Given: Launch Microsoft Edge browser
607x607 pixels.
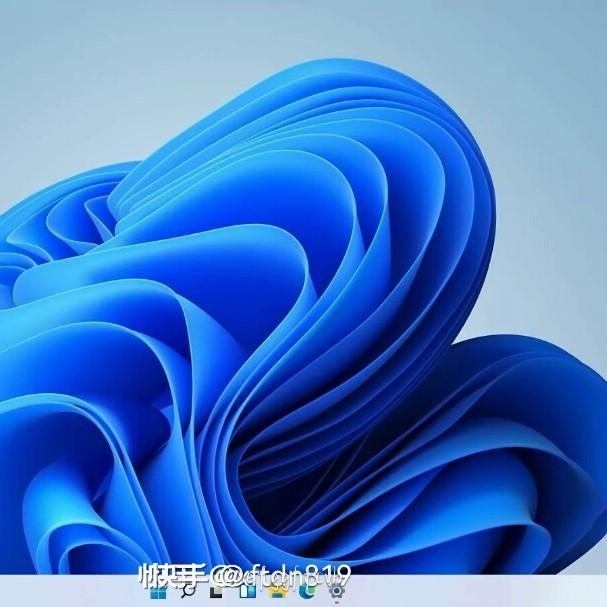Looking at the screenshot, I should [306, 592].
